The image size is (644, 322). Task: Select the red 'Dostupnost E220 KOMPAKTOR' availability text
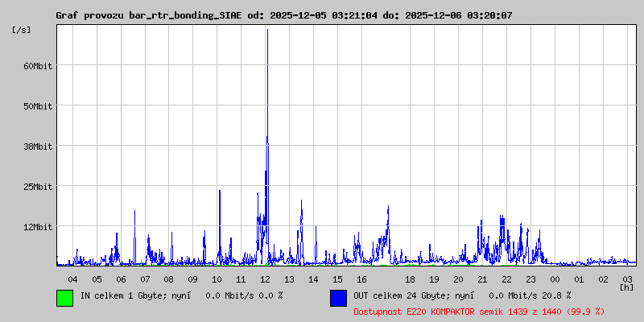479,311
